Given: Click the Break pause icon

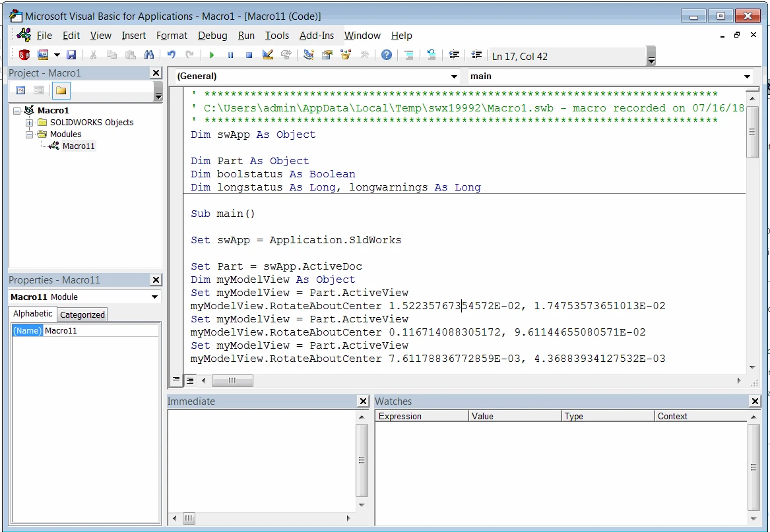Looking at the screenshot, I should pyautogui.click(x=230, y=55).
